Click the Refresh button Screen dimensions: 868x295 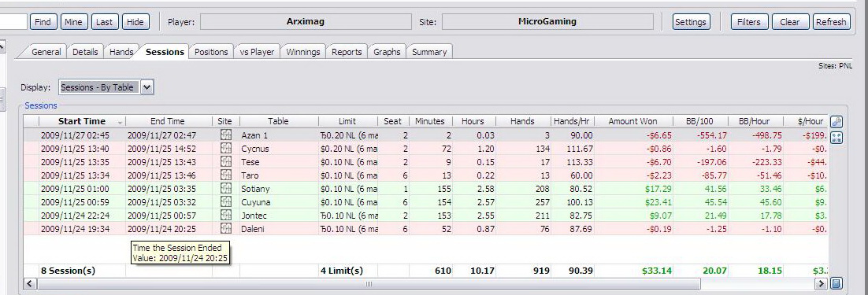832,22
